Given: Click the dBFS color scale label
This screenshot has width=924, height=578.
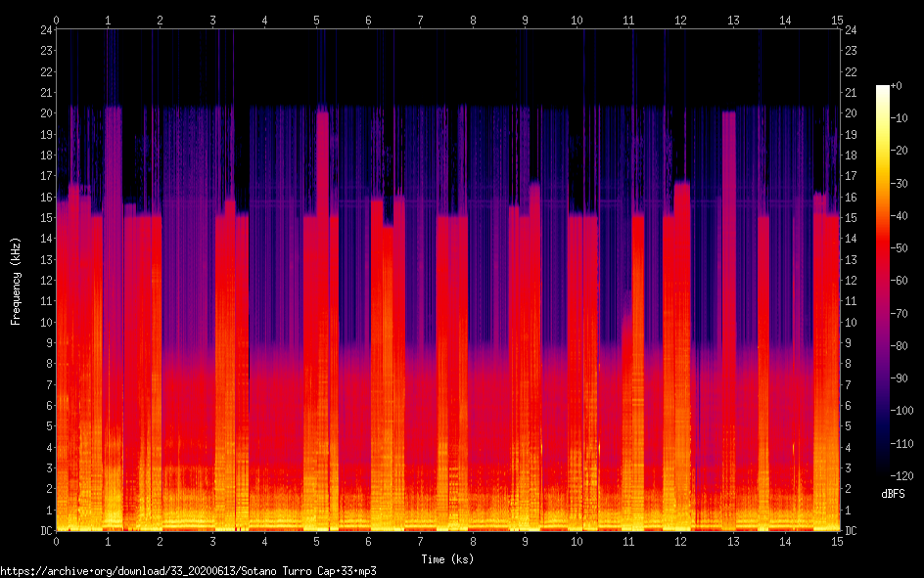Looking at the screenshot, I should click(x=893, y=494).
